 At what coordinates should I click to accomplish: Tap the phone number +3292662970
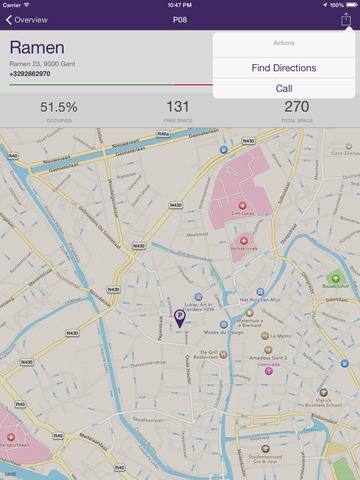click(30, 74)
